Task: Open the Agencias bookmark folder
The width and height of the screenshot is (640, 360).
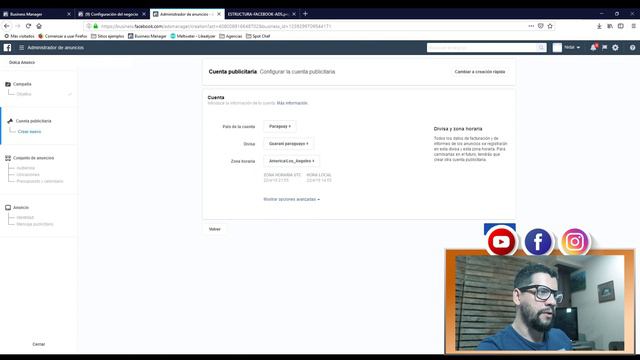Action: pyautogui.click(x=231, y=36)
